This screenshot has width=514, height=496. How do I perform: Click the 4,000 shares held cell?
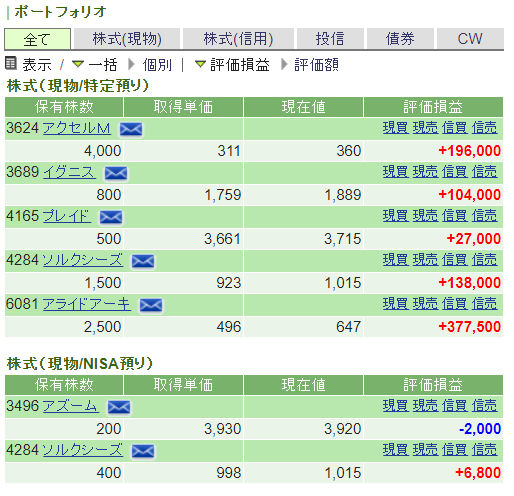click(64, 151)
